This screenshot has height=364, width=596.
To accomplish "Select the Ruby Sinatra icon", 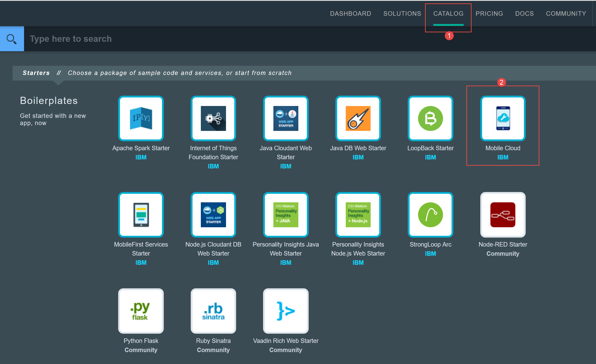I will pyautogui.click(x=213, y=311).
